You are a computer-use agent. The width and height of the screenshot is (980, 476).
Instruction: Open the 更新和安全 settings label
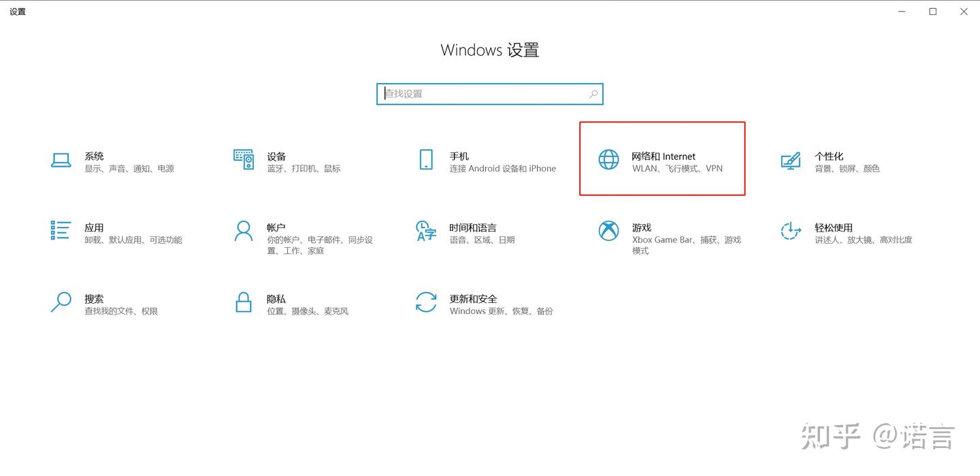[473, 299]
